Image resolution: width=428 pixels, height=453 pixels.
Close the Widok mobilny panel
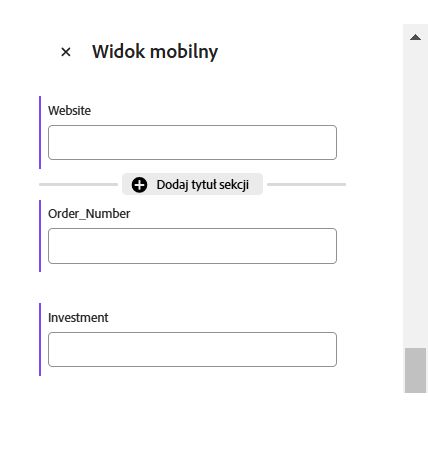66,52
